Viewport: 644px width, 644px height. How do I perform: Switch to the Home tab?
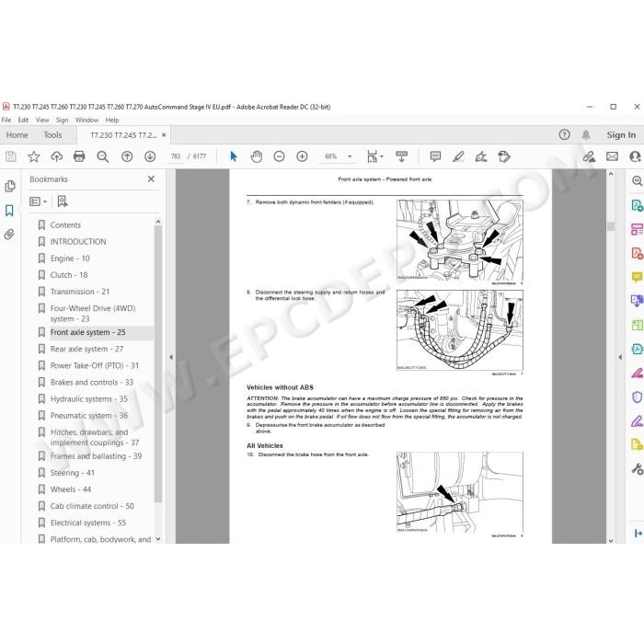tap(17, 134)
